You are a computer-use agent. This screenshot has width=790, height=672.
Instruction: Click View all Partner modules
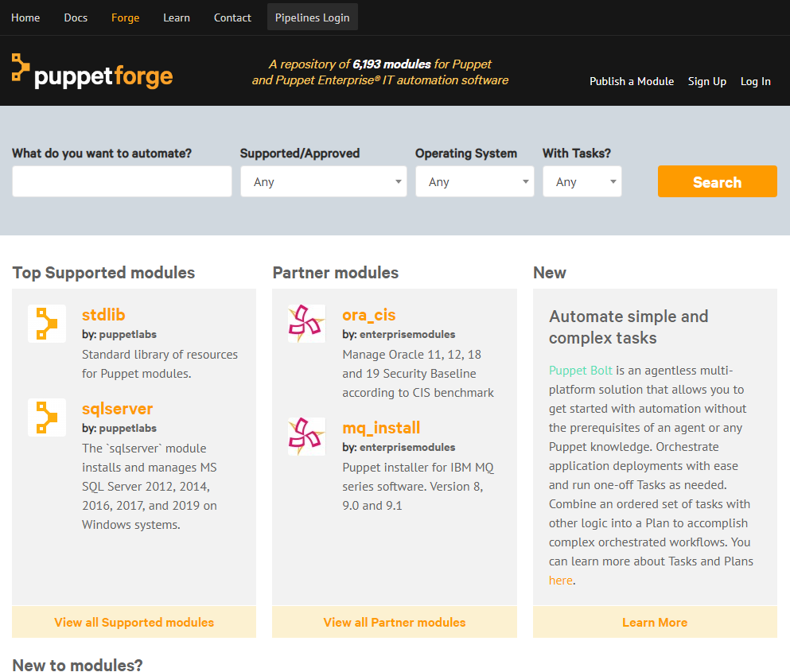click(x=395, y=622)
